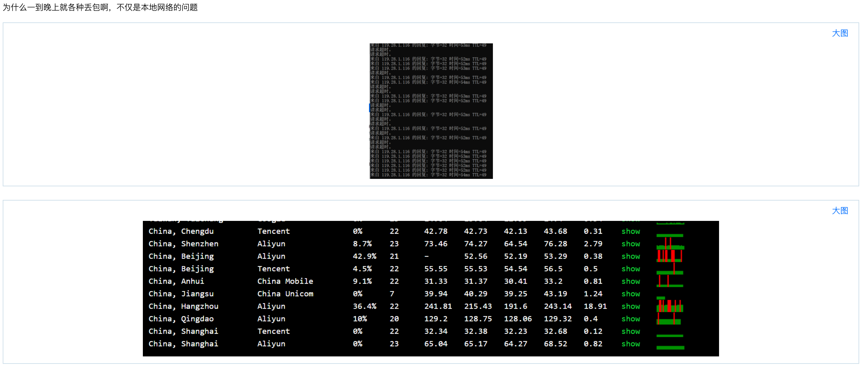Image resolution: width=868 pixels, height=372 pixels.
Task: Click the 9.1% packet loss value
Action: pos(362,282)
